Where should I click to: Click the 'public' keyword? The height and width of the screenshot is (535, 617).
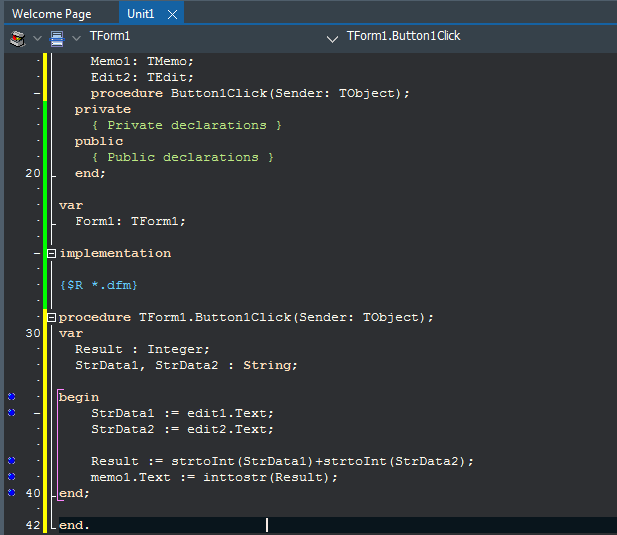[99, 142]
